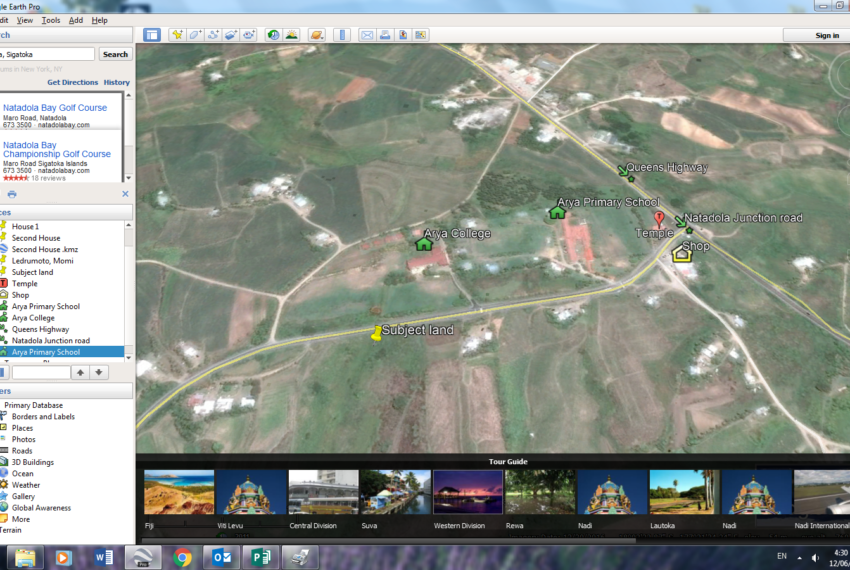Open the Tools menu
850x570 pixels.
point(51,20)
